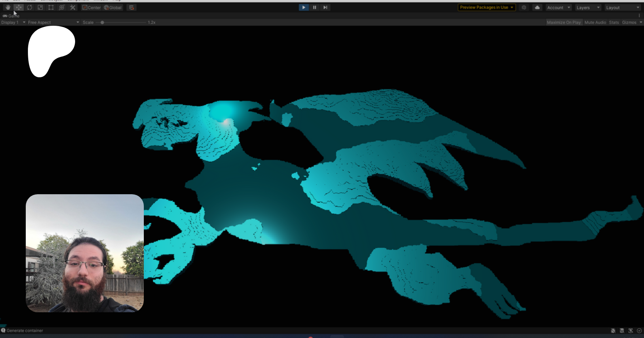Screen dimensions: 644x338
Task: Open the Layout dropdown
Action: [622, 8]
